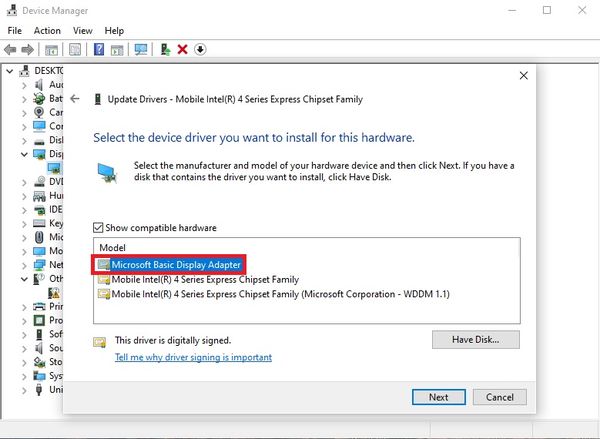Select the Cameras tree icon
This screenshot has height=439, width=600.
[39, 113]
